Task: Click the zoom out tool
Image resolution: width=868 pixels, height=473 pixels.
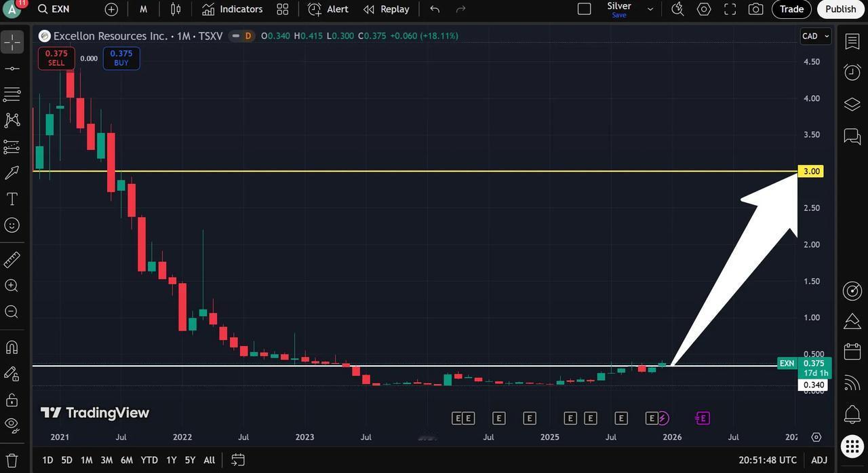Action: click(12, 311)
